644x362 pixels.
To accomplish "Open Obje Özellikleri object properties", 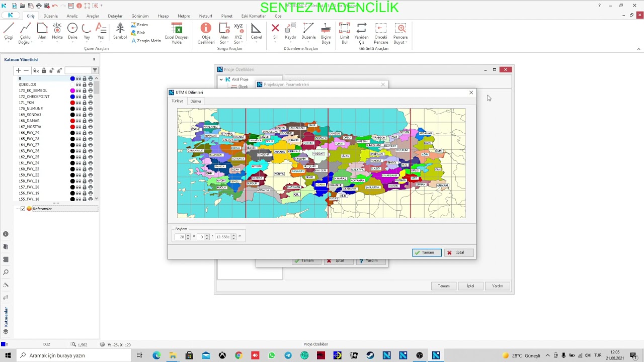I will [x=206, y=33].
